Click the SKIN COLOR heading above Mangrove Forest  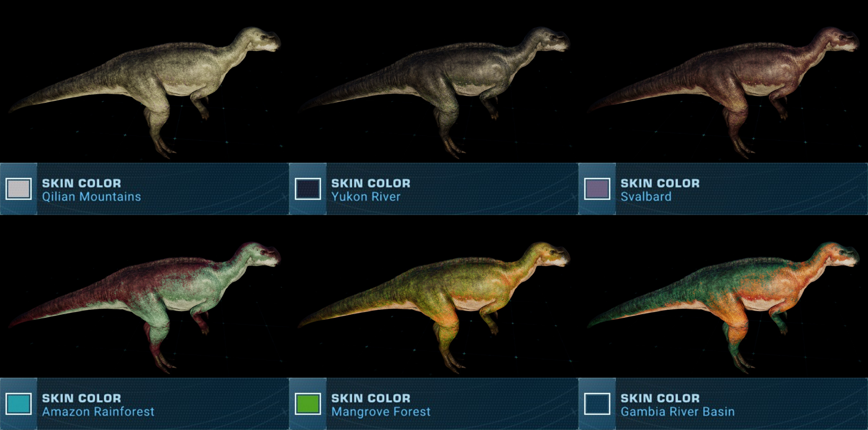(x=371, y=398)
